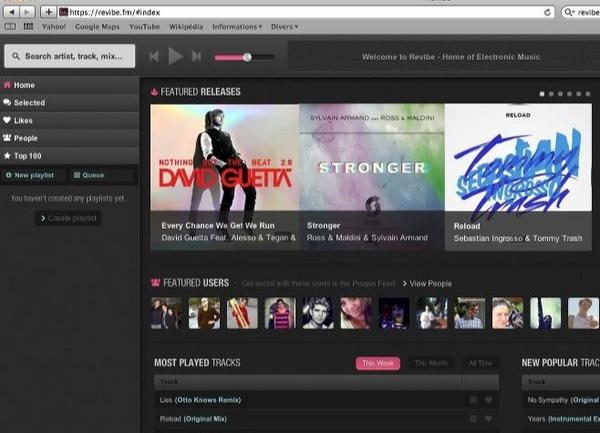
Task: Open Google Maps bookmark
Action: click(97, 27)
